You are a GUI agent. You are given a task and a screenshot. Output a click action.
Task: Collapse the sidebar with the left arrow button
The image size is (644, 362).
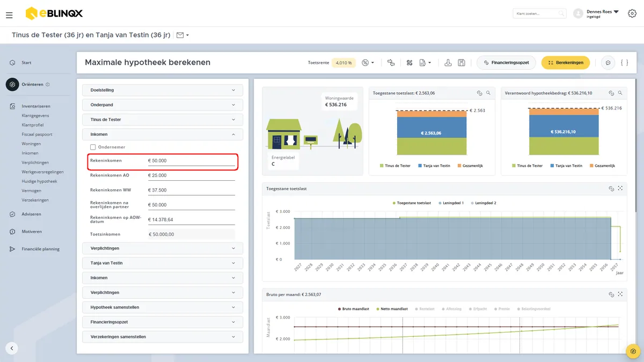click(12, 348)
